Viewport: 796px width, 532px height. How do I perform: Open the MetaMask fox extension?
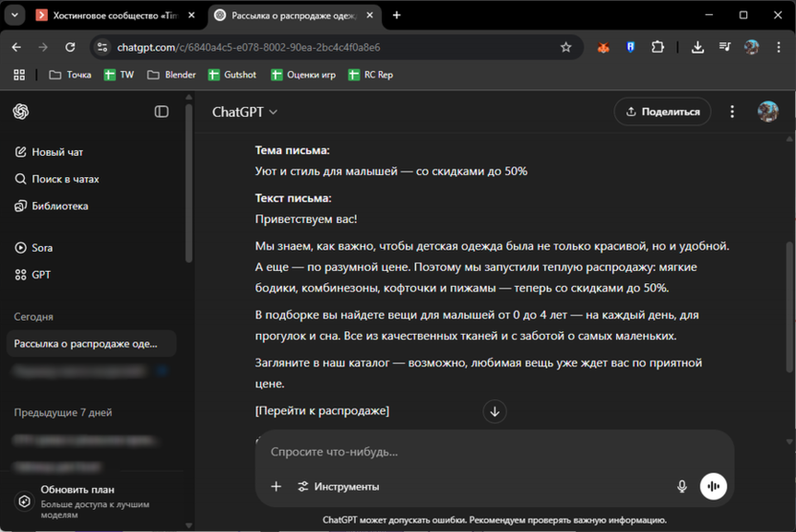[x=603, y=47]
